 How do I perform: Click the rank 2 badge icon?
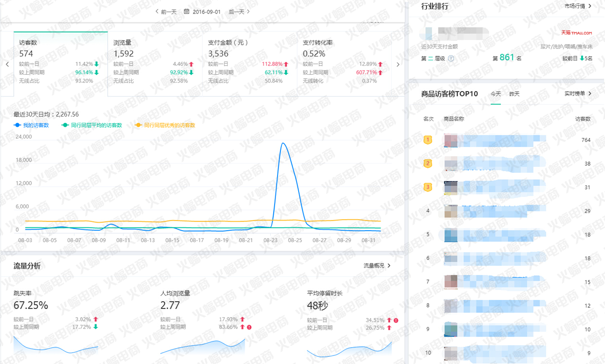[x=427, y=164]
